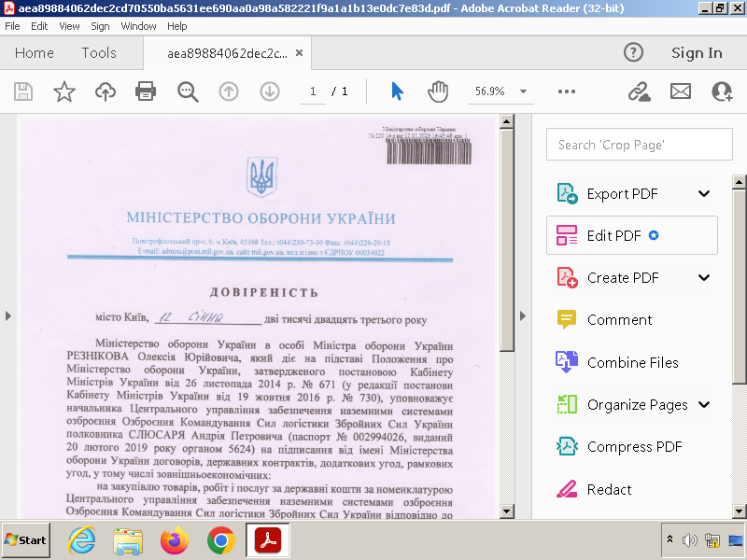Switch to the Home tab
Image resolution: width=747 pixels, height=560 pixels.
[35, 53]
